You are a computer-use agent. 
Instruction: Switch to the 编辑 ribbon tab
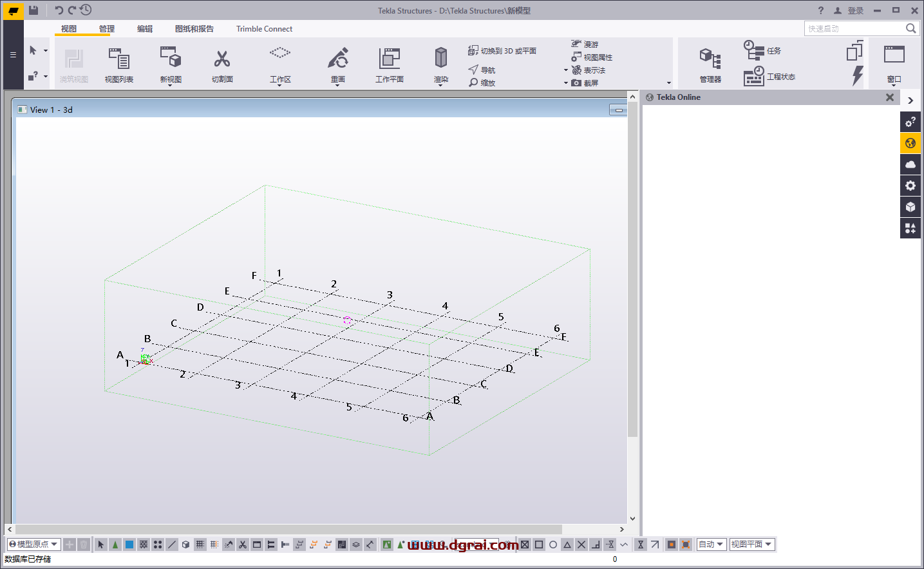pyautogui.click(x=145, y=29)
